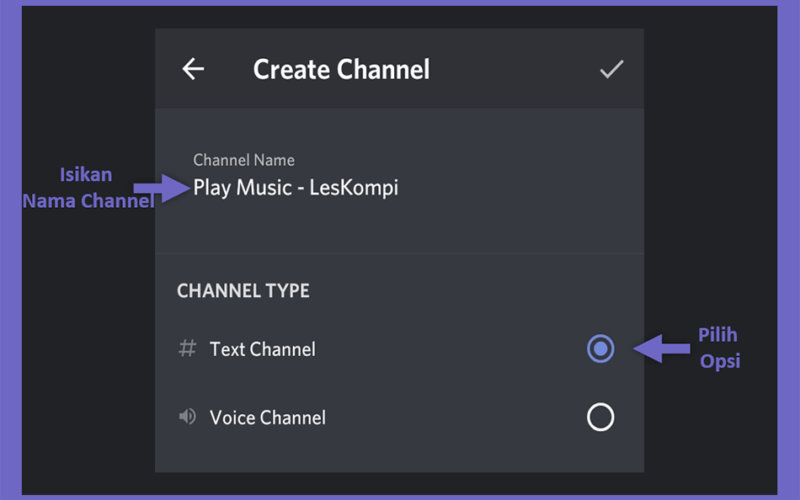Click the 'Nama Channel' annotation text
800x500 pixels.
pos(88,201)
